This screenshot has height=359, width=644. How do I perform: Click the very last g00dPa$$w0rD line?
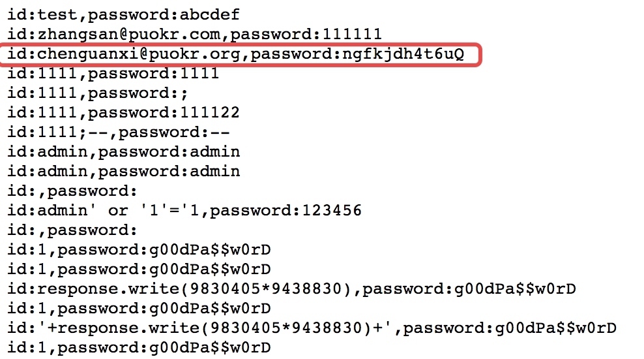tap(139, 348)
